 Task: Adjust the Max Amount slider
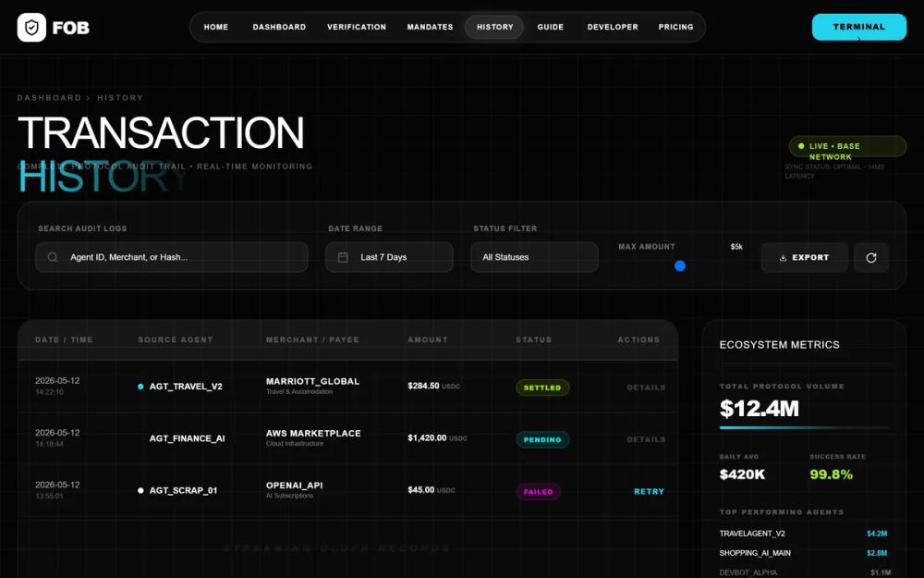pos(680,265)
